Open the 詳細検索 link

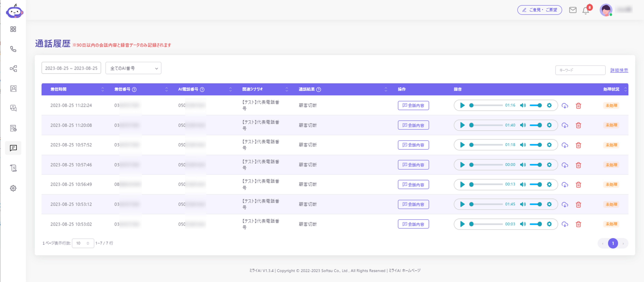click(619, 70)
